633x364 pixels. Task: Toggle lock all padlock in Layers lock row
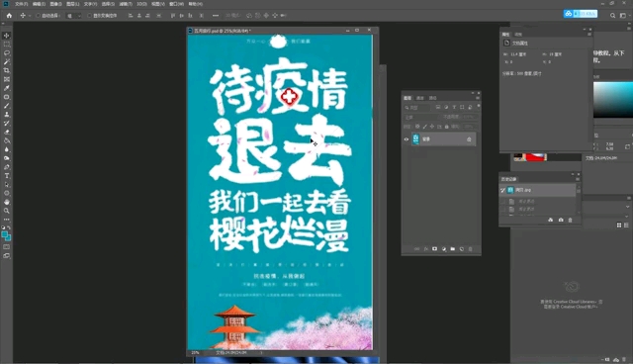coord(446,127)
